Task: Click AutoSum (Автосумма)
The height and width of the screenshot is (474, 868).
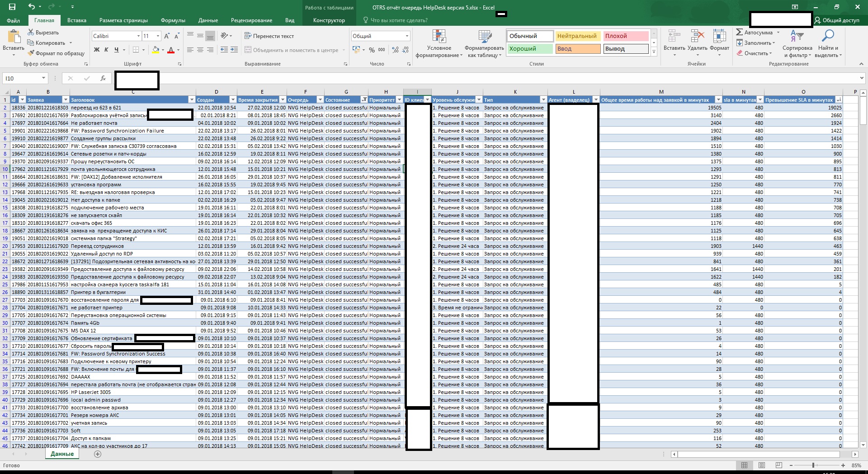Action: point(754,33)
